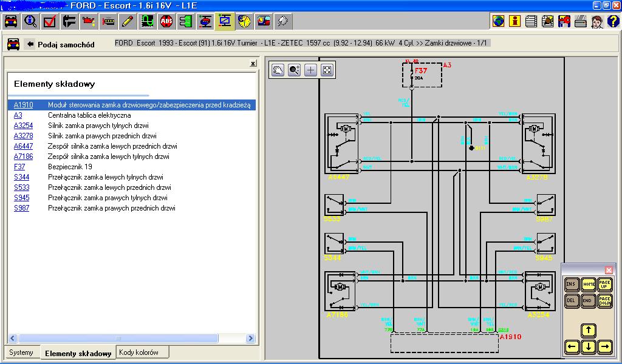Select the hand pan tool on diagram
The height and width of the screenshot is (364, 622).
click(x=278, y=70)
